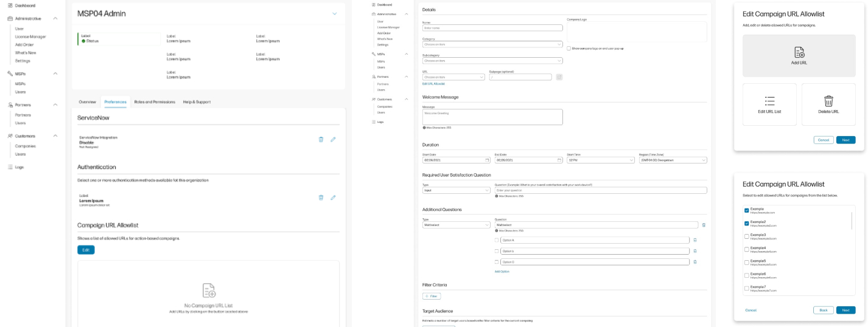Delete the ServiceNow Integration entry

point(321,139)
